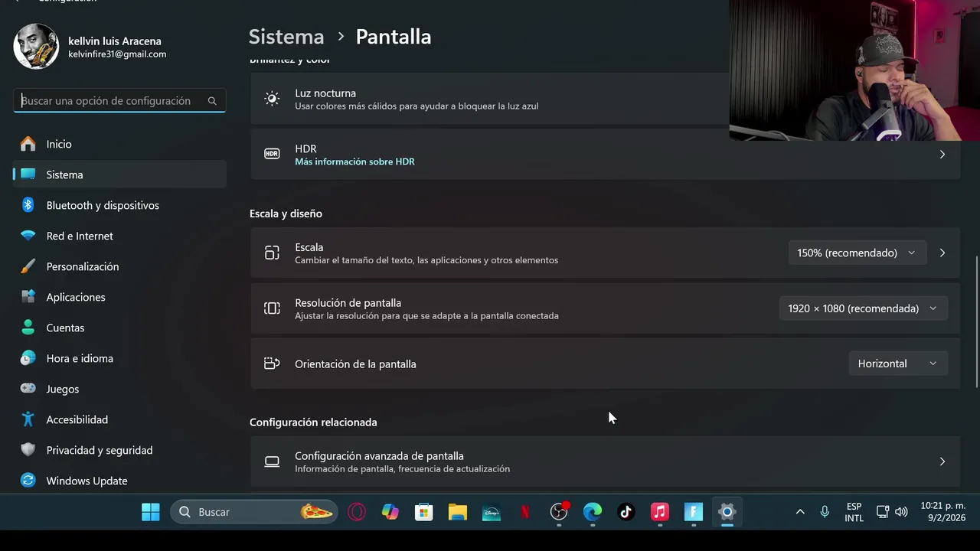Open the Windows Start menu

[x=151, y=512]
